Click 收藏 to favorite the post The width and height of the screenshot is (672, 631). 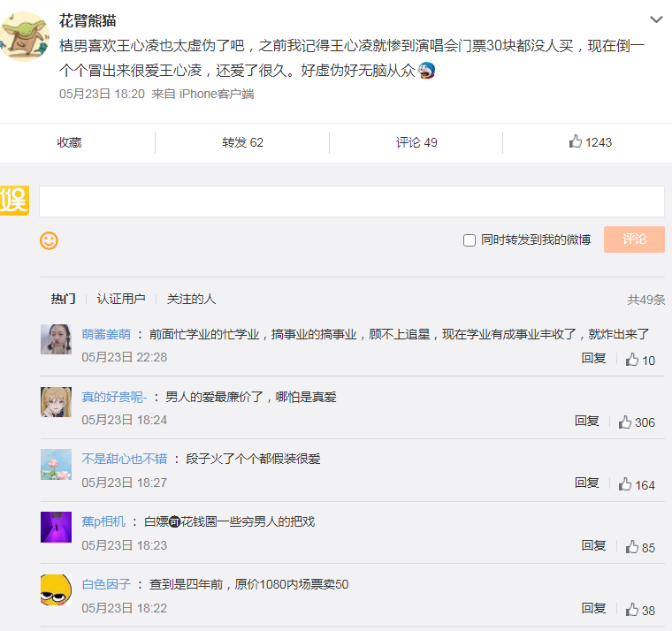pos(70,142)
